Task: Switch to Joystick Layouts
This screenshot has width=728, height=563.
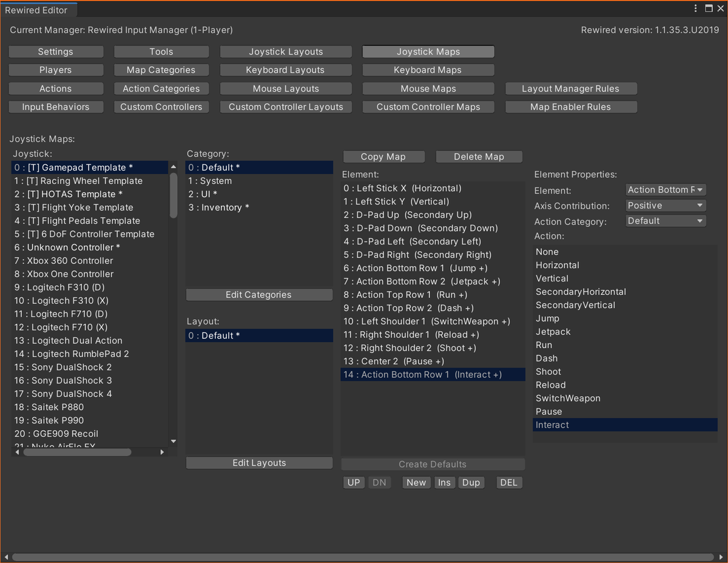Action: pos(286,52)
